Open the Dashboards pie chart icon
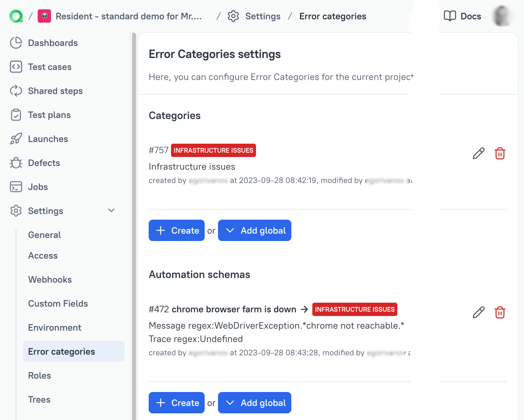This screenshot has height=420, width=524. point(16,43)
